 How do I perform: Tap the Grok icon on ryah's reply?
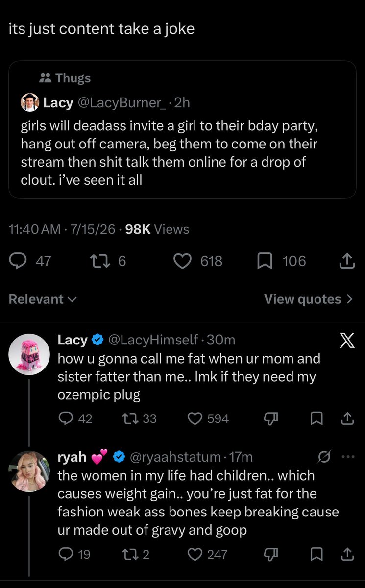click(x=324, y=457)
